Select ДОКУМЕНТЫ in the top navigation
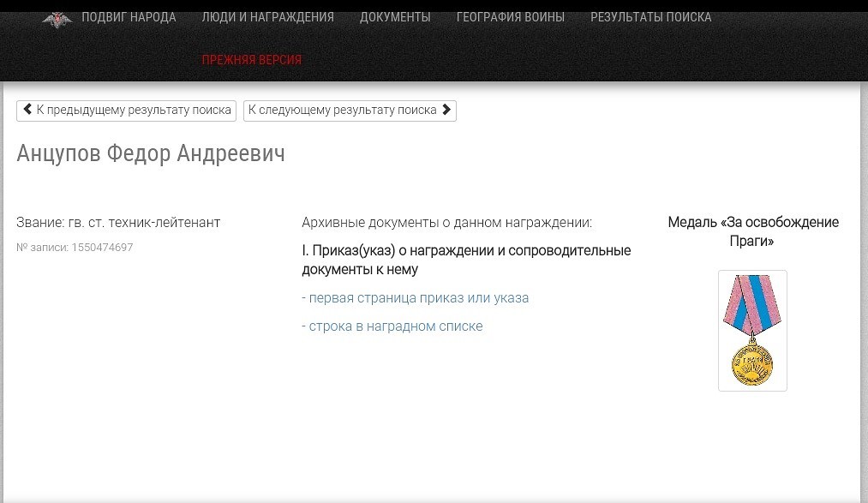868x503 pixels. [x=395, y=17]
